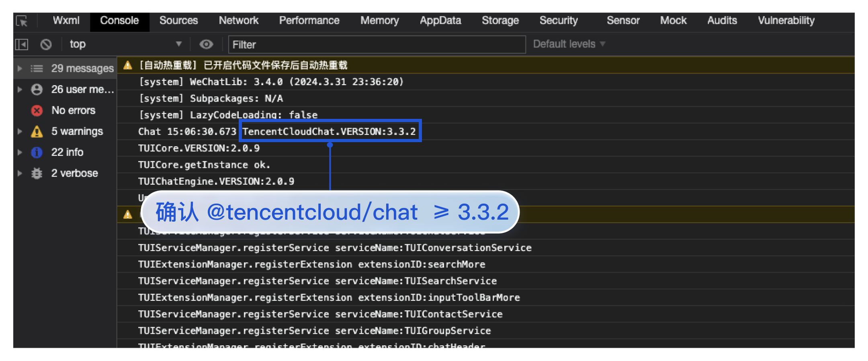Open the Sensor tab
This screenshot has height=361, width=868.
click(x=623, y=21)
